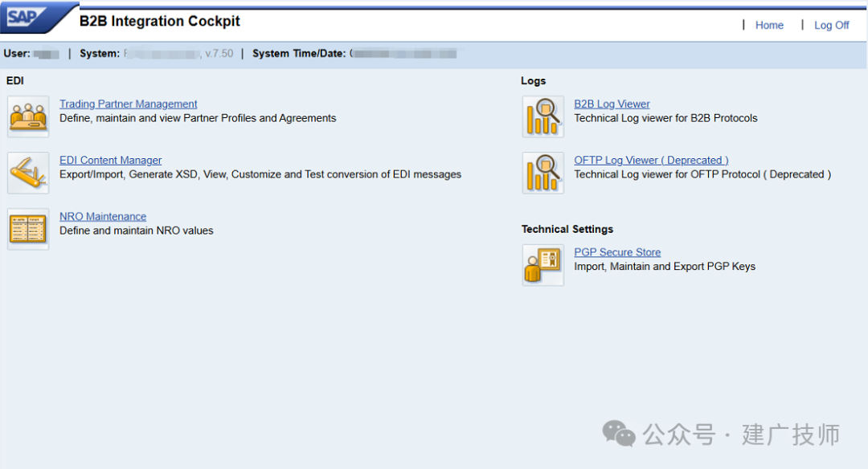
Task: Click the EDI section heading
Action: pyautogui.click(x=15, y=81)
